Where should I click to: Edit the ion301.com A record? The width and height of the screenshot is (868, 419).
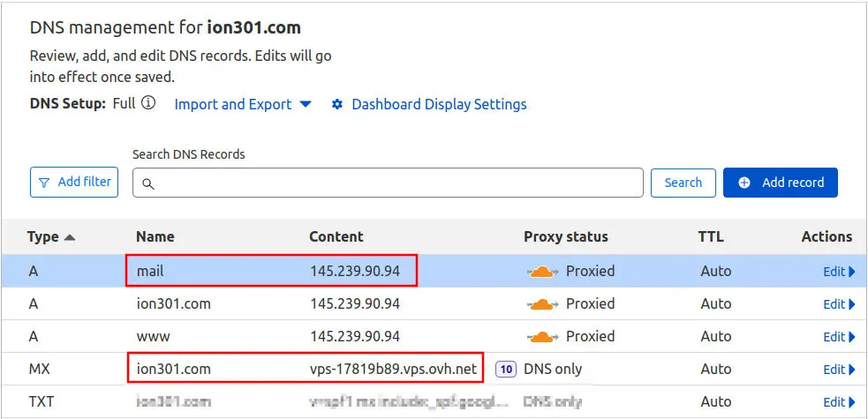[x=839, y=304]
